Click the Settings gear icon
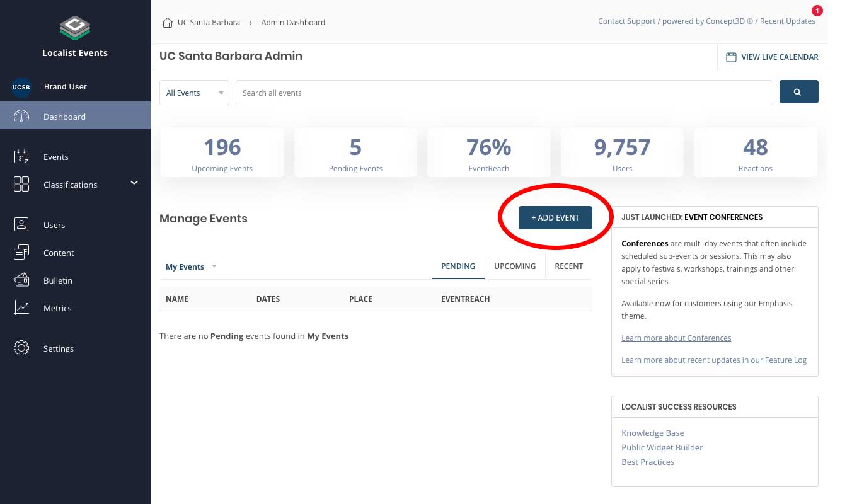Screen dimensions: 852x504 tap(21, 348)
